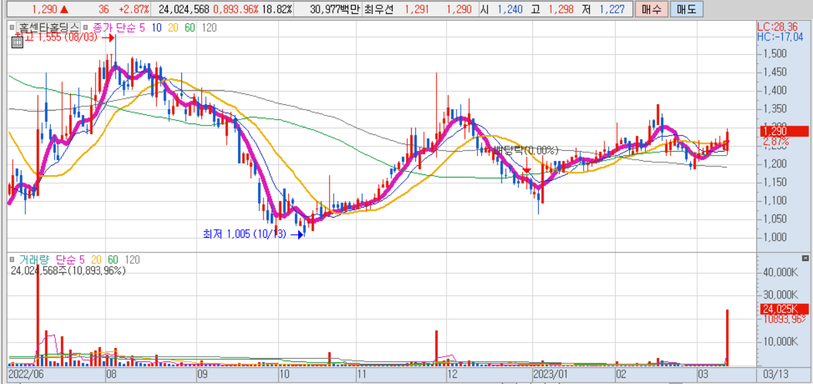Select volume moving average 60 legend

[113, 260]
